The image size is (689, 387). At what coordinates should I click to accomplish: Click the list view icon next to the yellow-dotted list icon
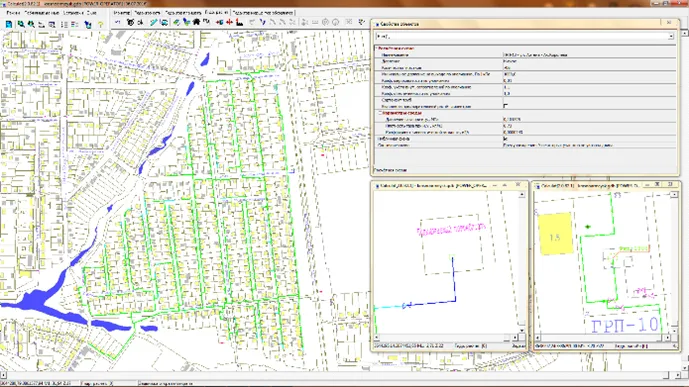75,25
